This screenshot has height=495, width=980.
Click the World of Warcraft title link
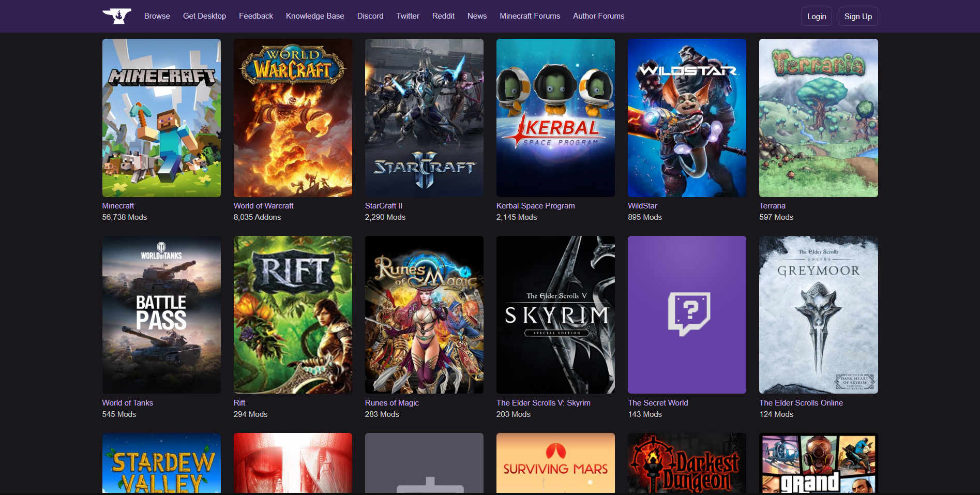(x=263, y=206)
